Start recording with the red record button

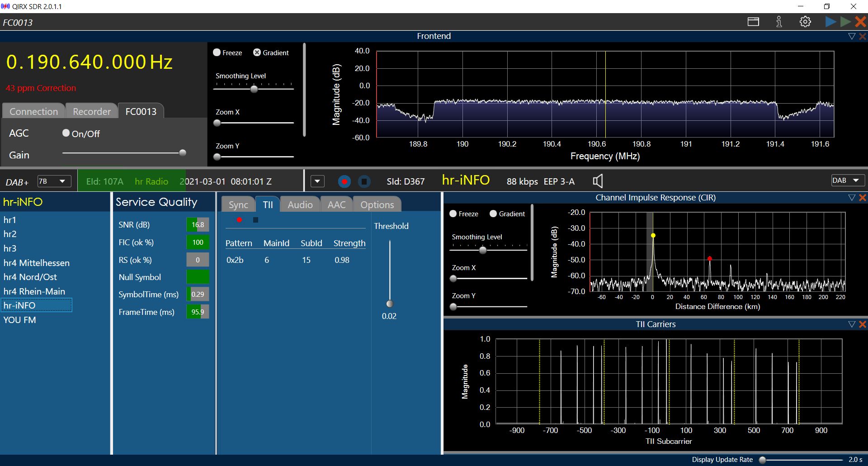point(344,181)
